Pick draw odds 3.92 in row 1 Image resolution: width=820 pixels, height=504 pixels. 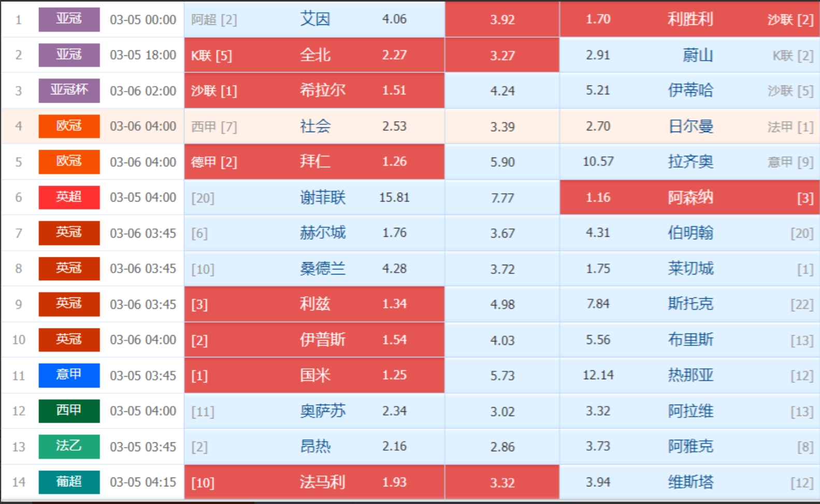pos(502,20)
